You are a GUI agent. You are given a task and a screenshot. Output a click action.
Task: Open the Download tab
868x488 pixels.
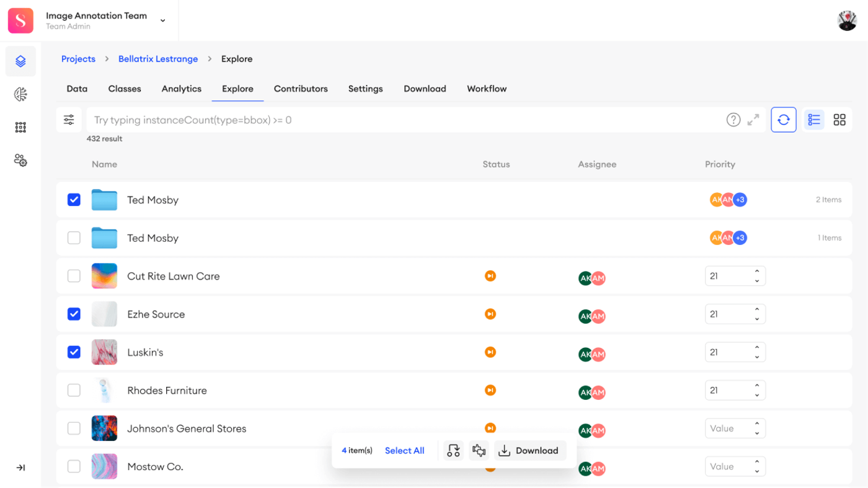[425, 89]
